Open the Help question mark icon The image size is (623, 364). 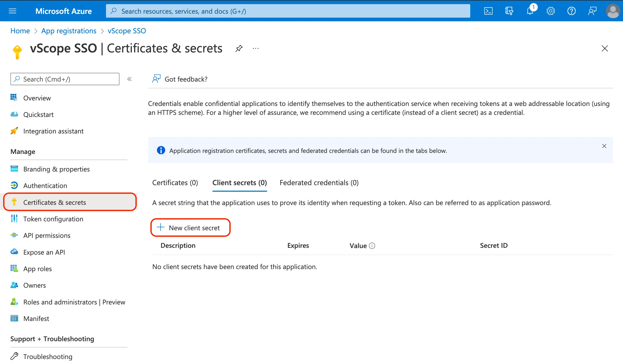click(571, 11)
